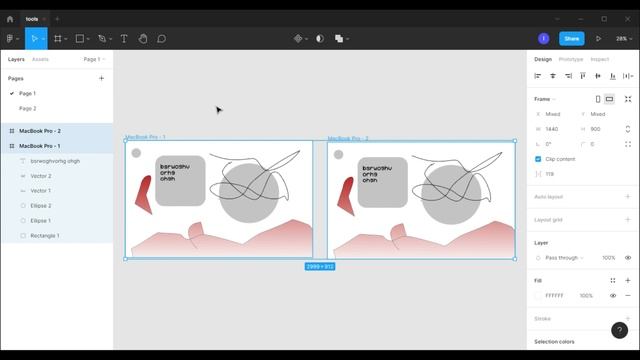Open the Pen tool options arrow
Screen dimensions: 640x360
[x=110, y=39]
